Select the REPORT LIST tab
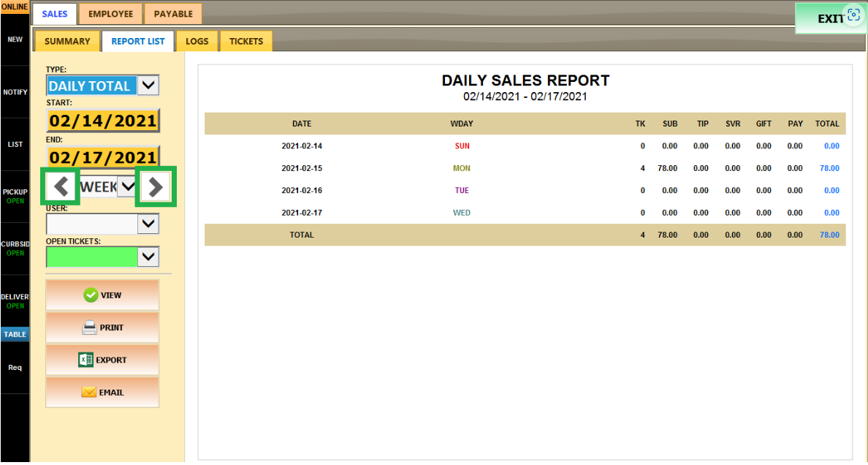868x465 pixels. pyautogui.click(x=138, y=41)
